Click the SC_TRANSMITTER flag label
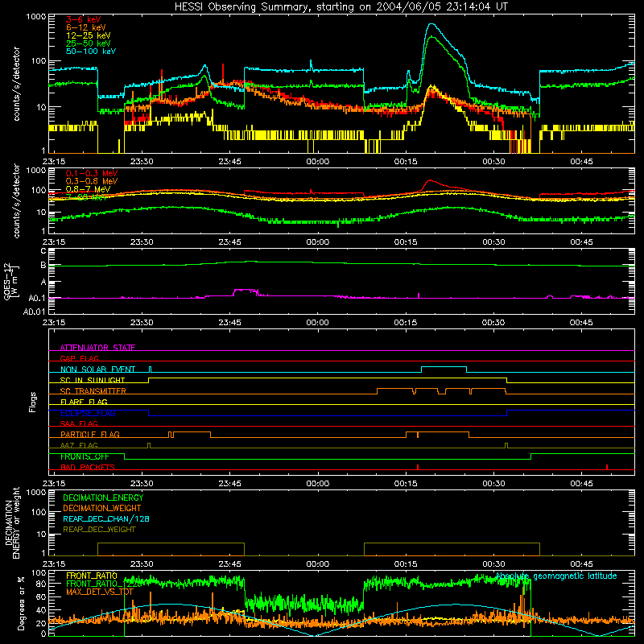The image size is (644, 644). tap(93, 391)
